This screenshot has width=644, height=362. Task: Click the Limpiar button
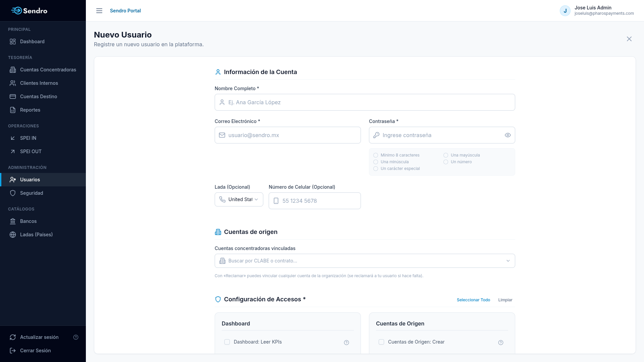(505, 300)
